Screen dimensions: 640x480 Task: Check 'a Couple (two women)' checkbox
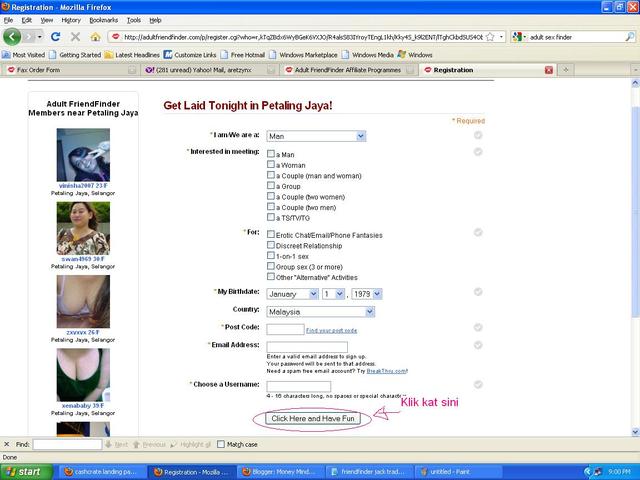click(271, 196)
